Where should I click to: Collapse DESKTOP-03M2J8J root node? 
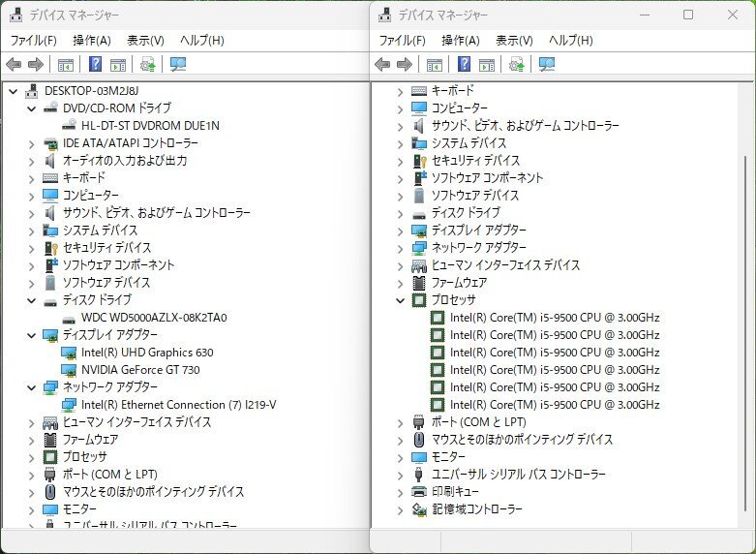[14, 91]
